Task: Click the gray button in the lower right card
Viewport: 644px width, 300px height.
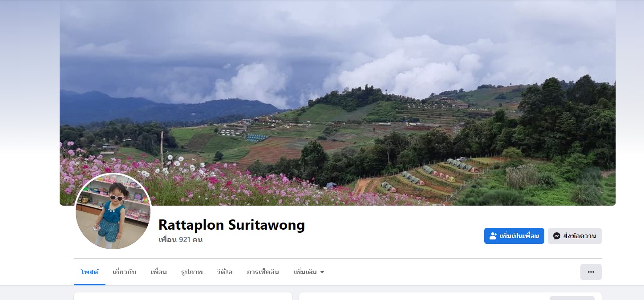Action: [572, 298]
